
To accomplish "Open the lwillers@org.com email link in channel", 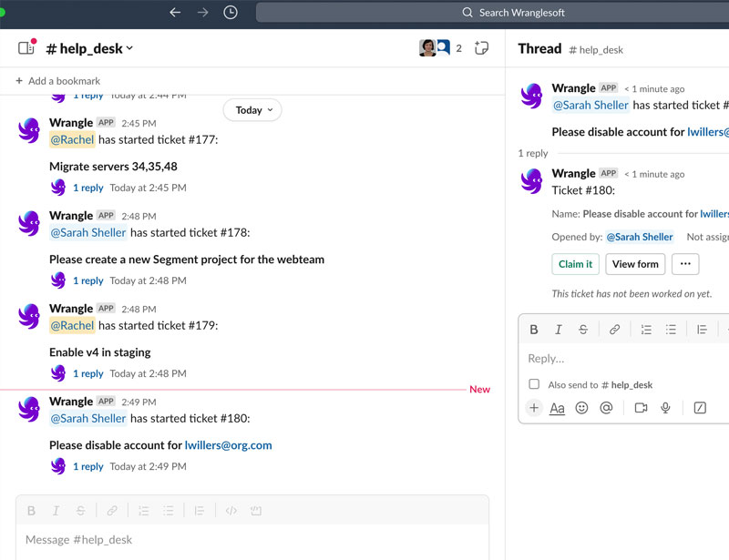I will (x=229, y=445).
